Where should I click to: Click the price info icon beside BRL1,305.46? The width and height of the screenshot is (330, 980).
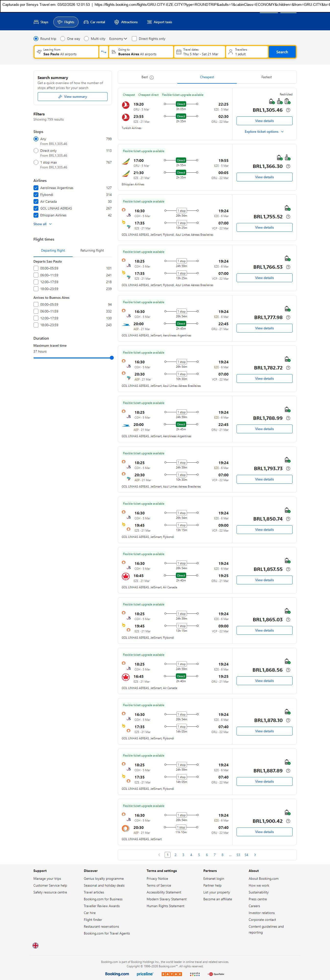tap(288, 110)
